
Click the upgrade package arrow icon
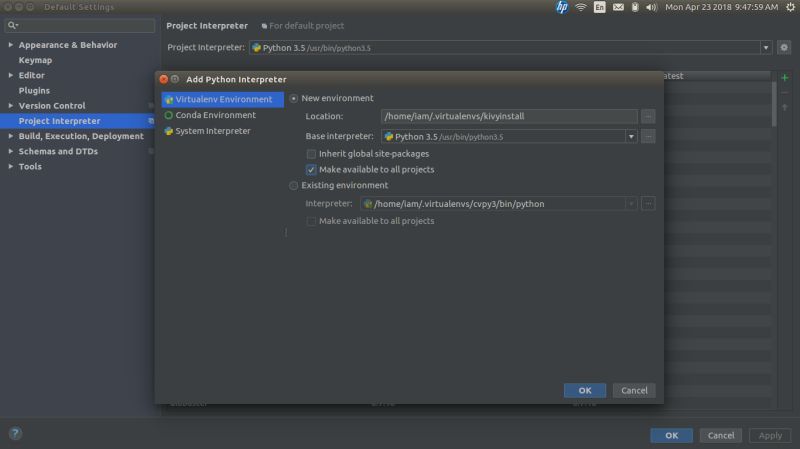[785, 108]
